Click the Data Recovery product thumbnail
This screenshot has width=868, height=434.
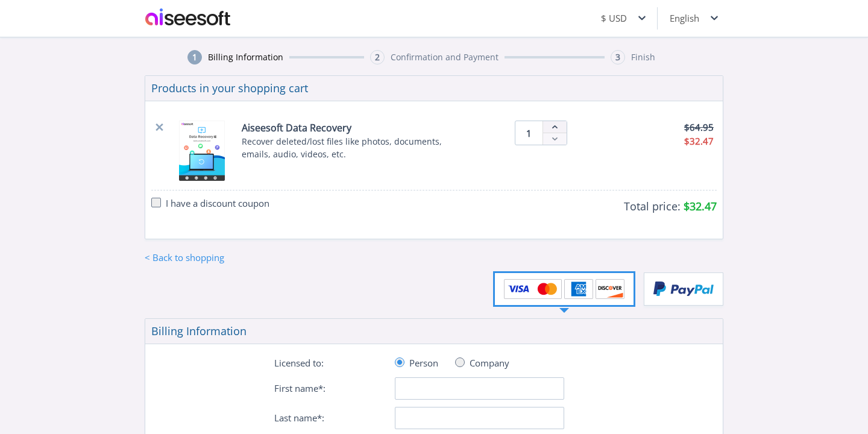(202, 151)
